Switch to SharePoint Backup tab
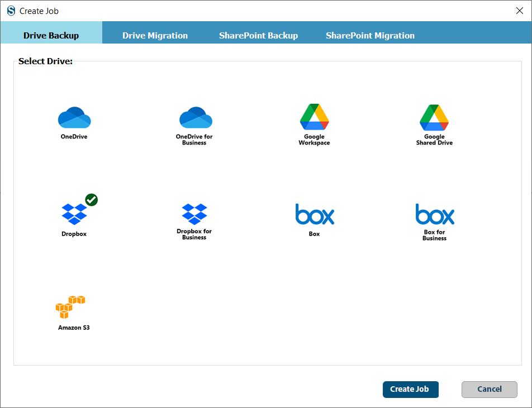The image size is (532, 408). (x=259, y=36)
